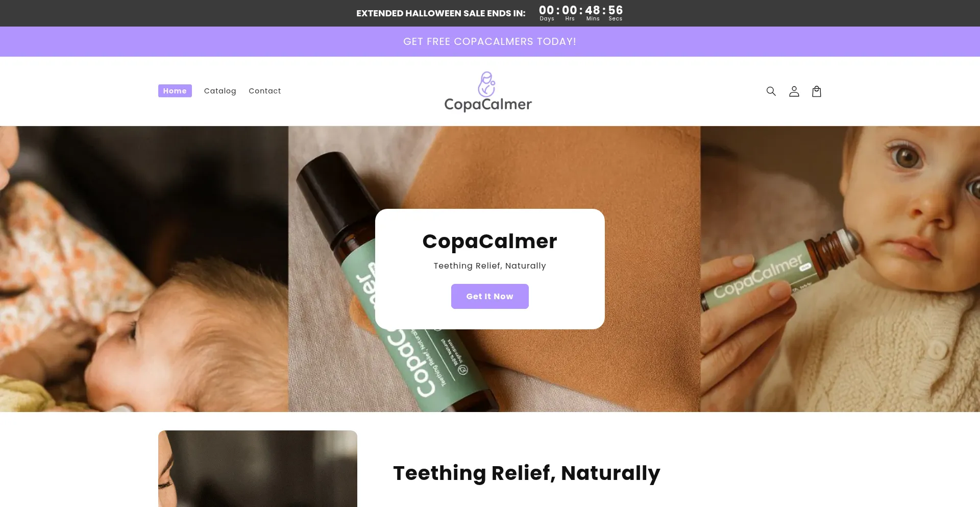Select the Home menu item

175,91
